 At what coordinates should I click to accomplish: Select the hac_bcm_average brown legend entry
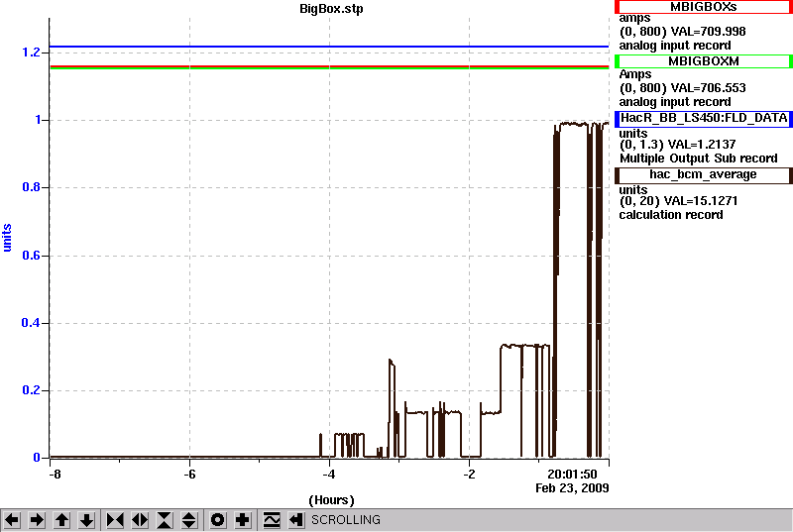(x=703, y=174)
